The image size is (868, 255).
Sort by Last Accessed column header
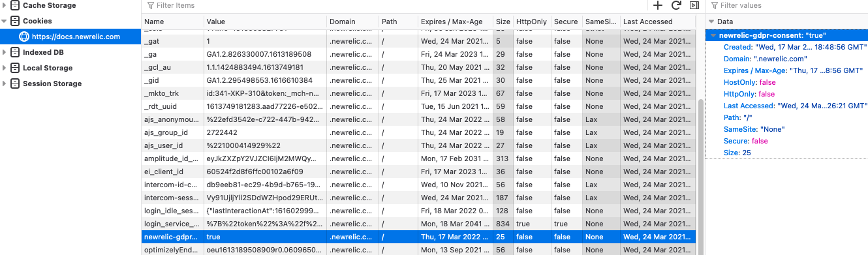click(658, 22)
